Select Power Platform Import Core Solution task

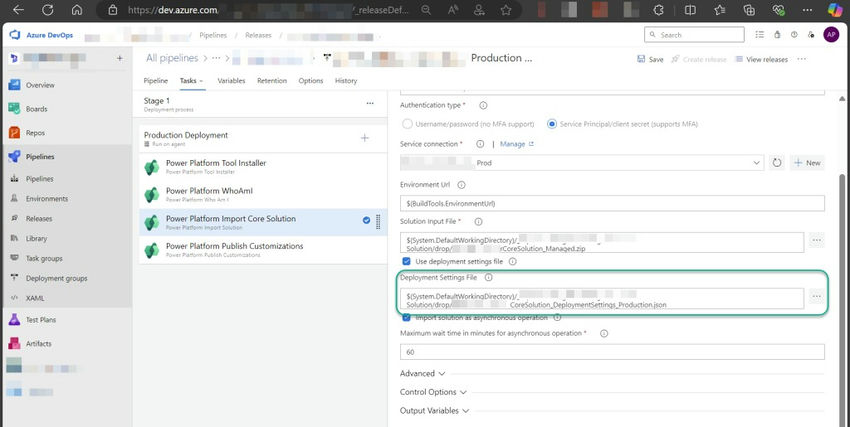(262, 222)
